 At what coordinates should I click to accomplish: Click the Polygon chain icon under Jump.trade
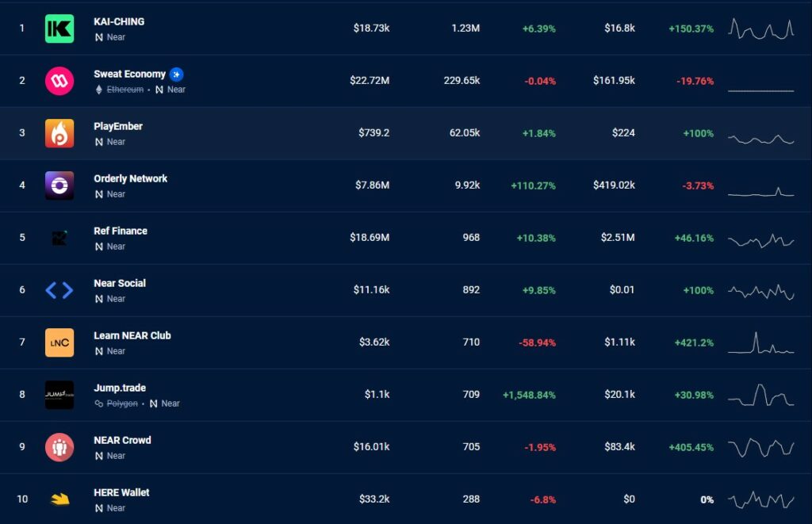[x=99, y=404]
